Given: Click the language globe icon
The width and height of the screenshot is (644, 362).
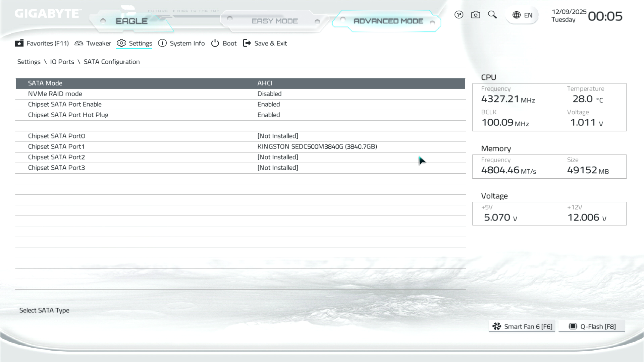Looking at the screenshot, I should click(x=517, y=15).
